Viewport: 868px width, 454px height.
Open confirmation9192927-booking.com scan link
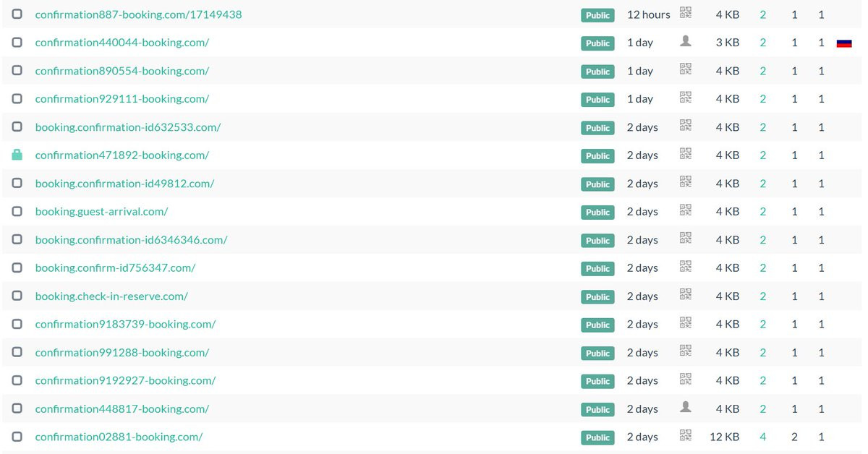click(x=126, y=381)
